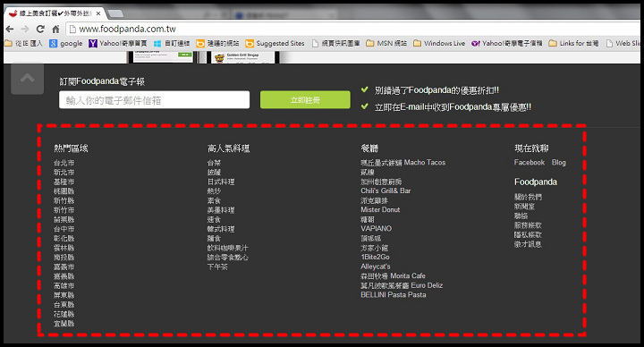The image size is (644, 347).
Task: Click the newsletter email input field
Action: tap(154, 100)
